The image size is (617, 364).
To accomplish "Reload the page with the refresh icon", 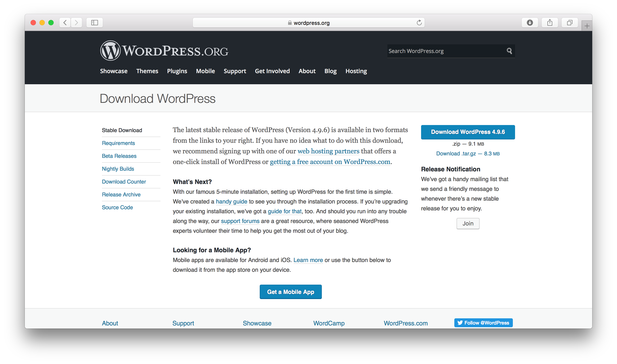I will (419, 23).
